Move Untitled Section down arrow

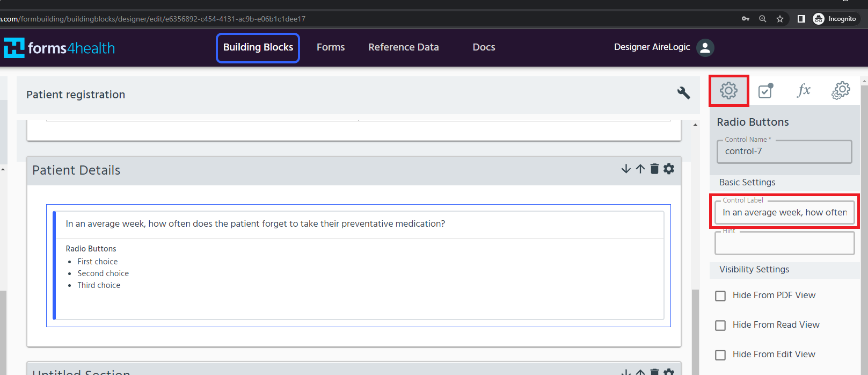tap(626, 372)
